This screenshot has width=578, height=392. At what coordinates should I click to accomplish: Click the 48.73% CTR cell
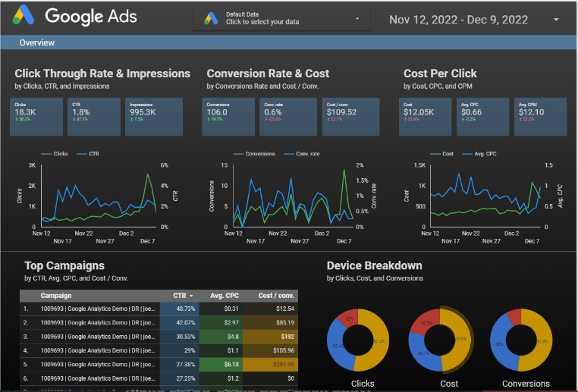pos(180,309)
